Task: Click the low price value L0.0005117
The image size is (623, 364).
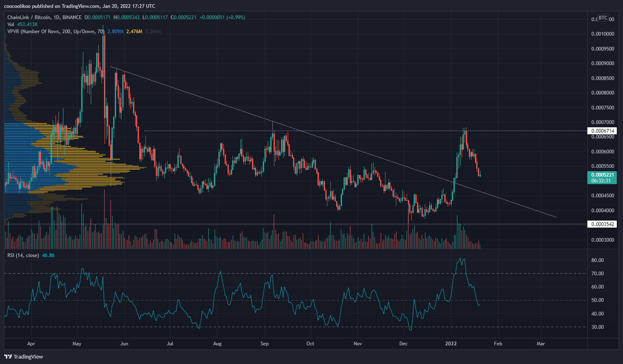Action: point(155,17)
